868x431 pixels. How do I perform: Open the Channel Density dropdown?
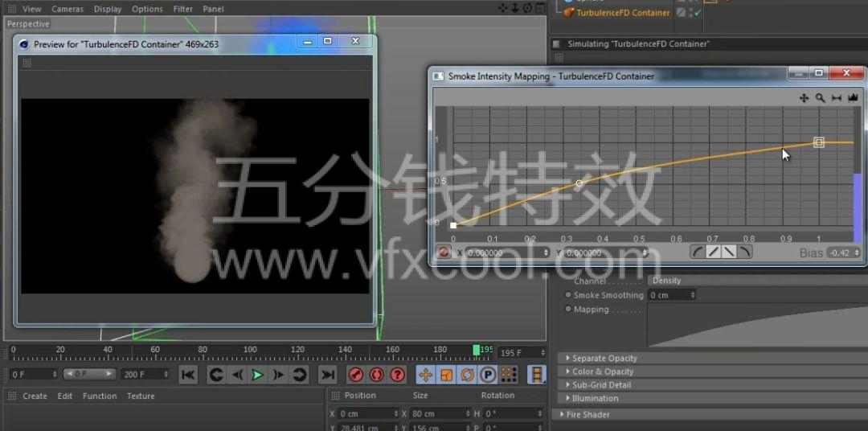pyautogui.click(x=755, y=281)
